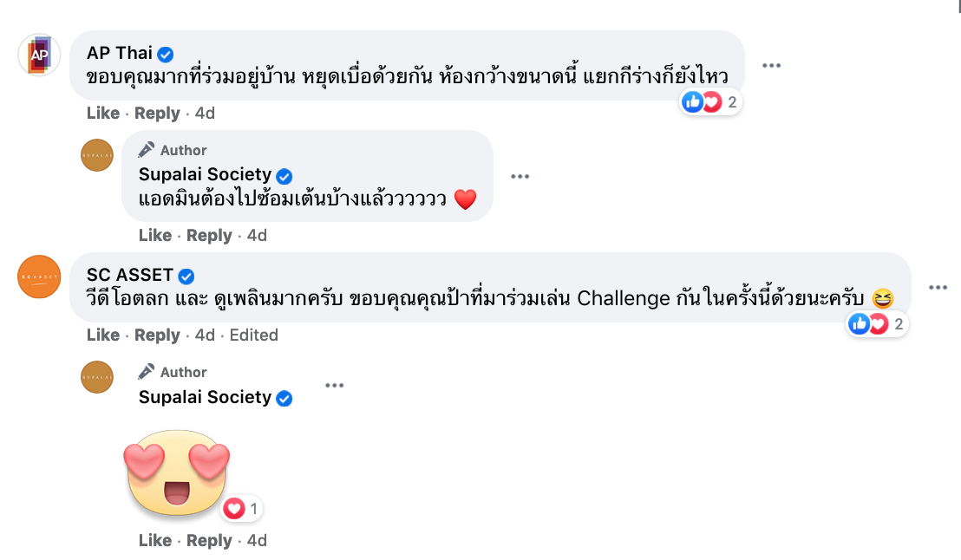This screenshot has width=961, height=560.
Task: Open the options menu for AP Thai's comment
Action: pos(771,66)
